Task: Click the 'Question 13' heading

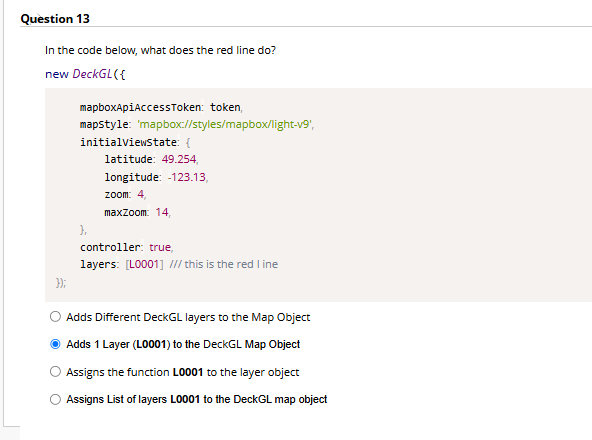Action: coord(55,19)
